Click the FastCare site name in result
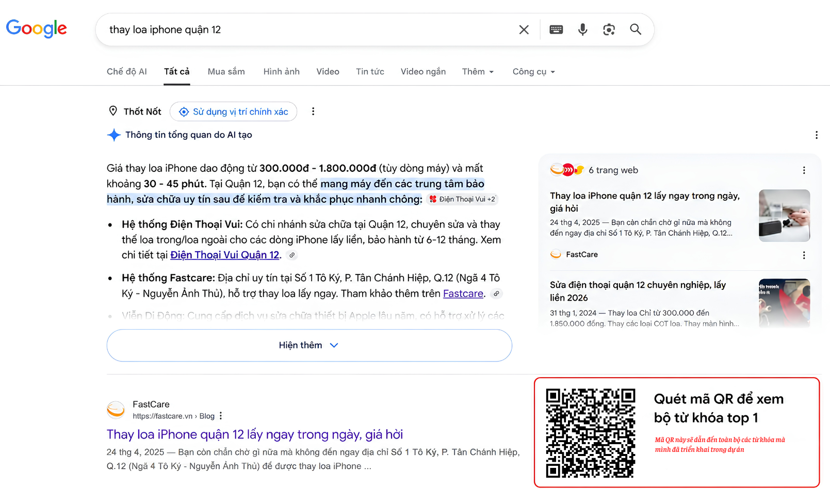830x504 pixels. [x=151, y=404]
